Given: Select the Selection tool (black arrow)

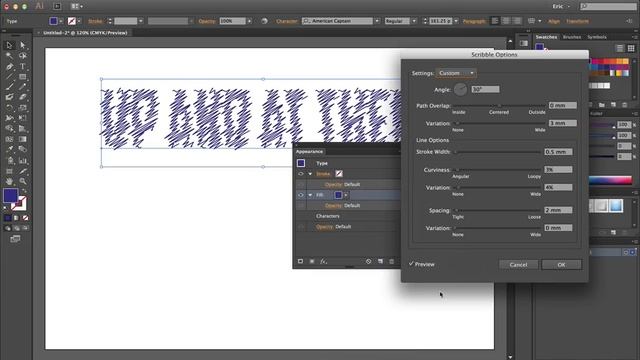Looking at the screenshot, I should 9,45.
